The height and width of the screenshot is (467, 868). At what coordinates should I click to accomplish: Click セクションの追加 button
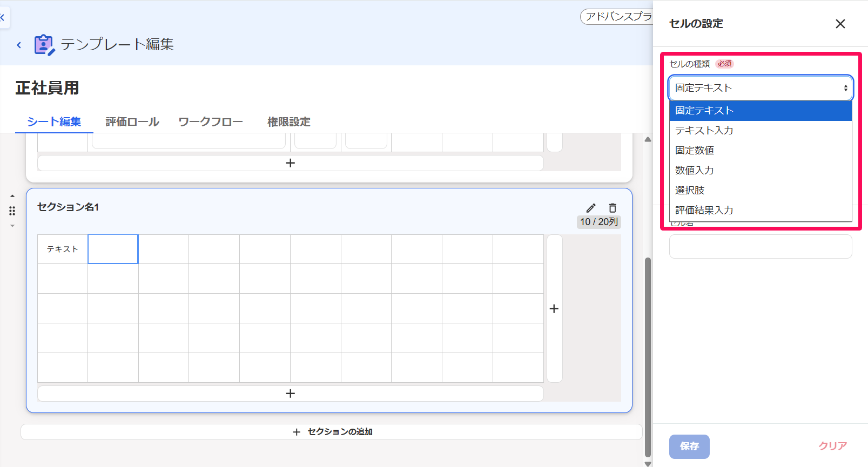click(331, 432)
